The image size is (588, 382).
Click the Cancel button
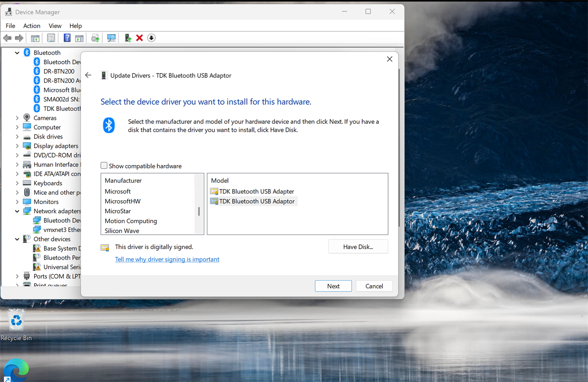tap(374, 286)
